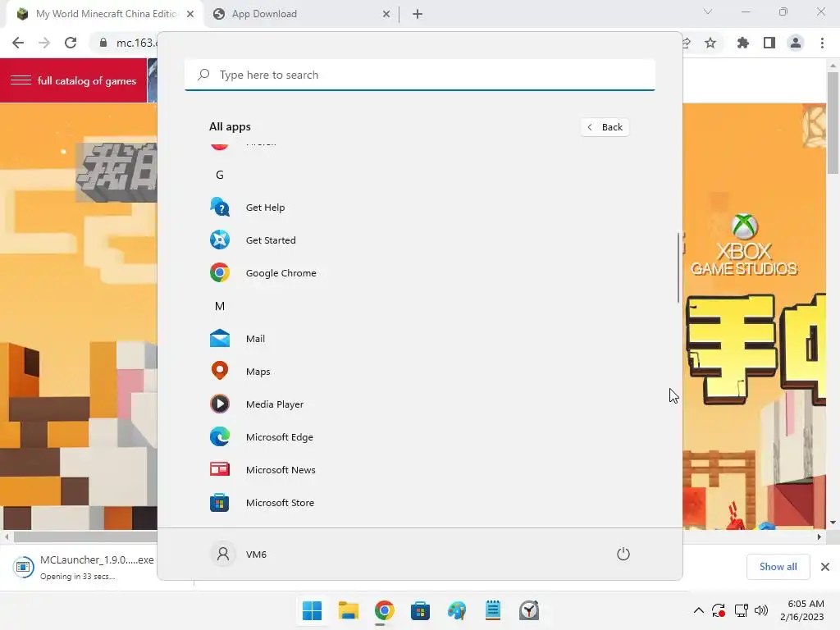Open Chrome profile avatar
Image resolution: width=840 pixels, height=630 pixels.
tap(796, 43)
